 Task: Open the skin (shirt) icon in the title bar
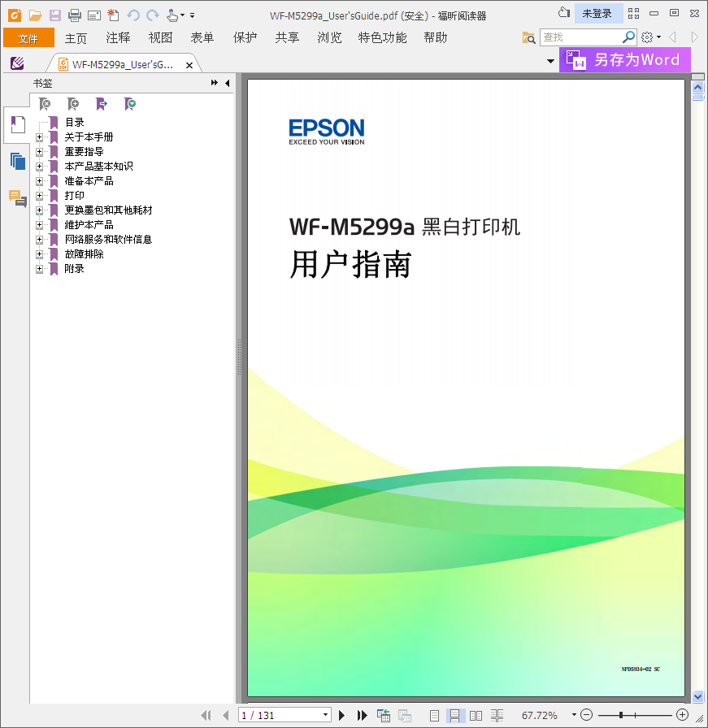click(x=564, y=12)
